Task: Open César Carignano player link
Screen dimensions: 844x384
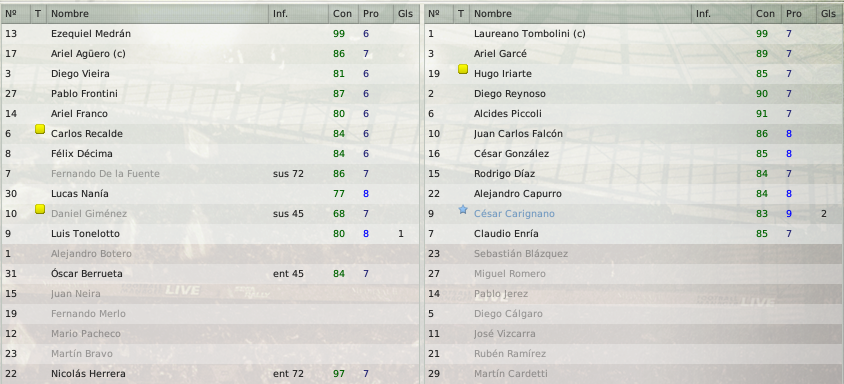Action: click(514, 214)
